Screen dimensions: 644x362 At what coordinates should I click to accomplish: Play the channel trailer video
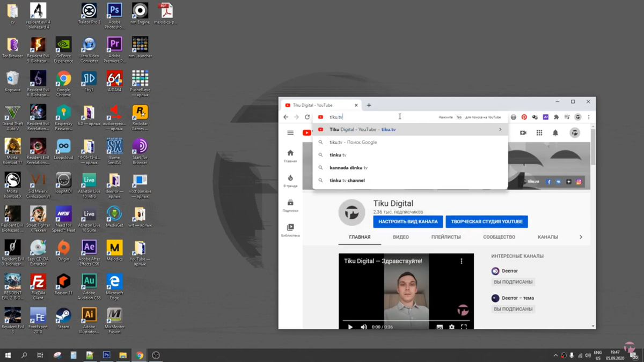pos(350,327)
